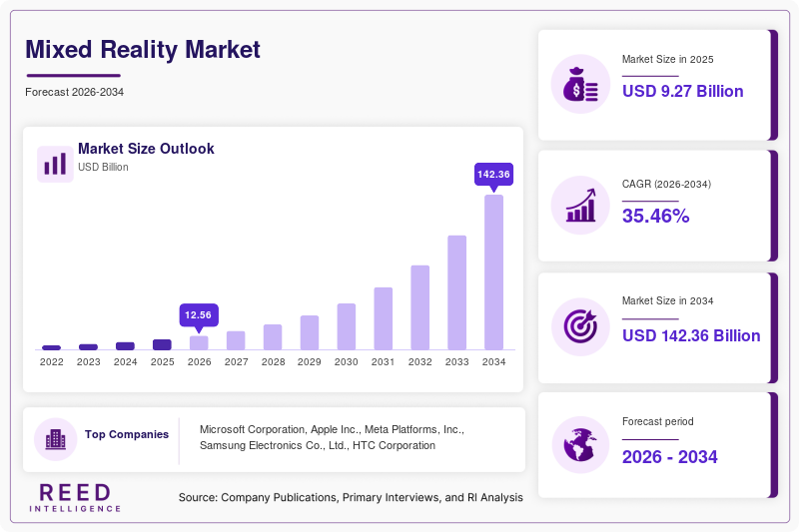This screenshot has width=799, height=532.
Task: Click the 2022 axis label
Action: click(52, 362)
